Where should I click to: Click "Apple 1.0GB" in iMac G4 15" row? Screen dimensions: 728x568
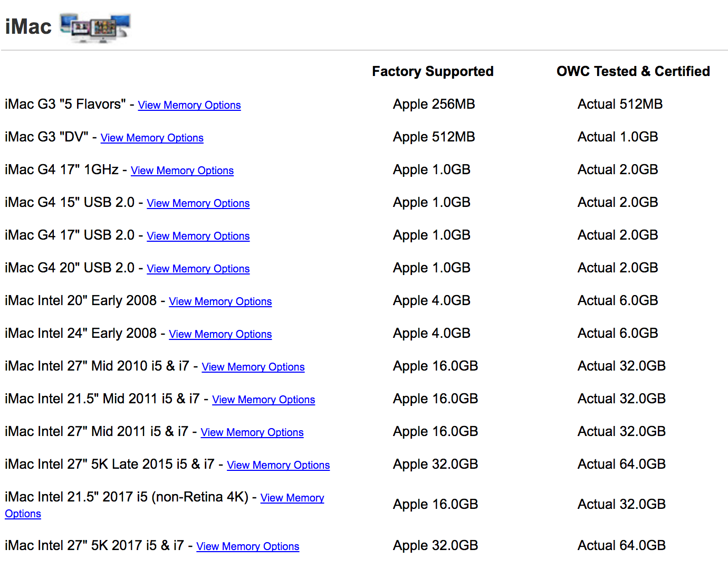(432, 203)
